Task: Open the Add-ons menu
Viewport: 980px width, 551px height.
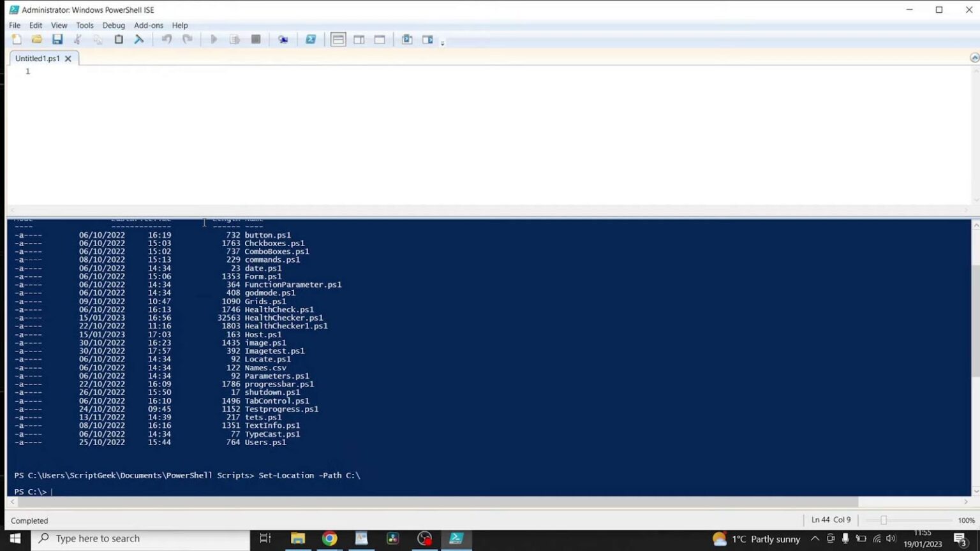Action: 148,26
